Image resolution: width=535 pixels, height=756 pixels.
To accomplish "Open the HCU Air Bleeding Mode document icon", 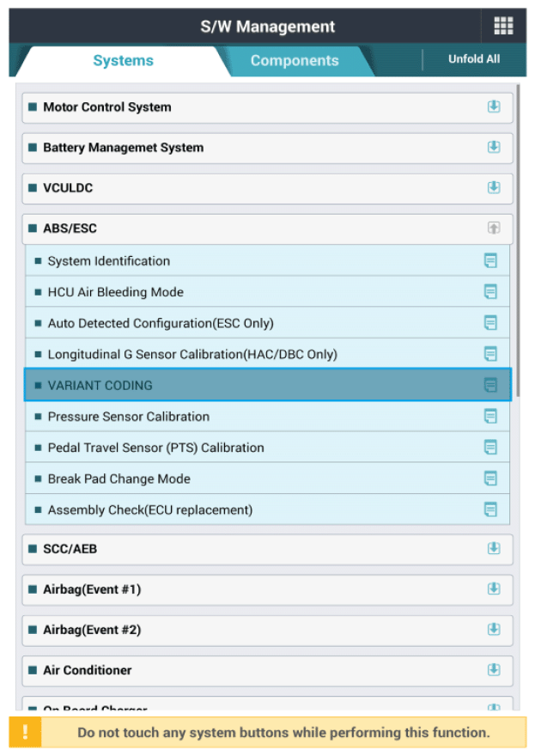I will pos(490,292).
